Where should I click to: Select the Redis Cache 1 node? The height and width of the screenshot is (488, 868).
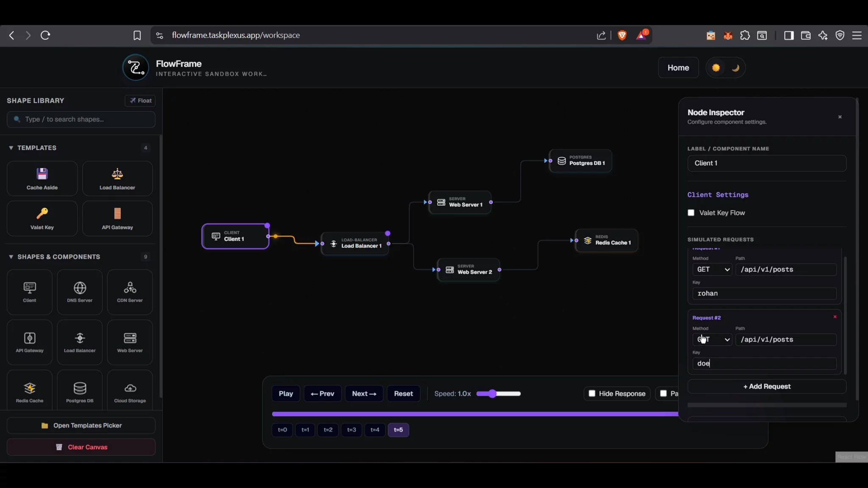click(607, 240)
